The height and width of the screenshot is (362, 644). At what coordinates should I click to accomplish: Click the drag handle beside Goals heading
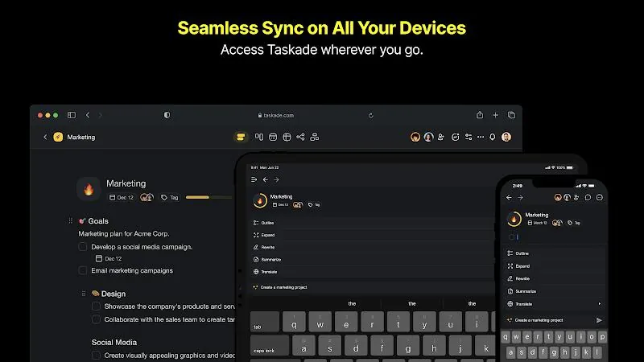tap(70, 220)
